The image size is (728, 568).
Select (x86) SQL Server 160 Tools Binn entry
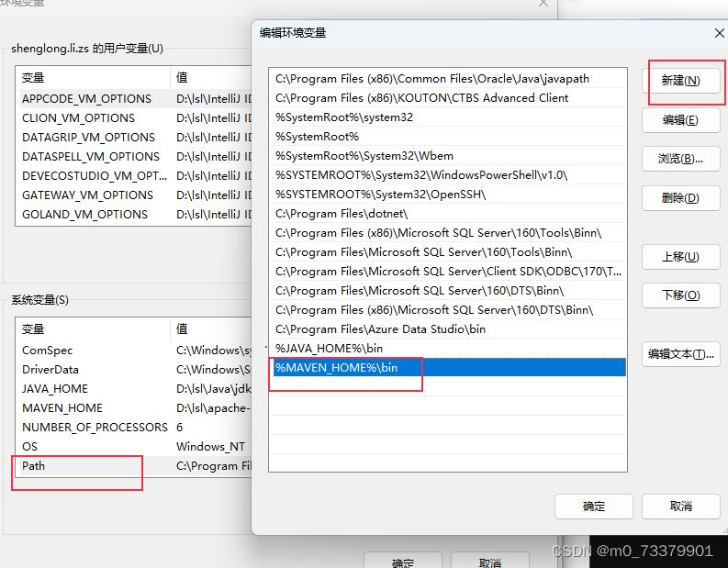(x=448, y=233)
